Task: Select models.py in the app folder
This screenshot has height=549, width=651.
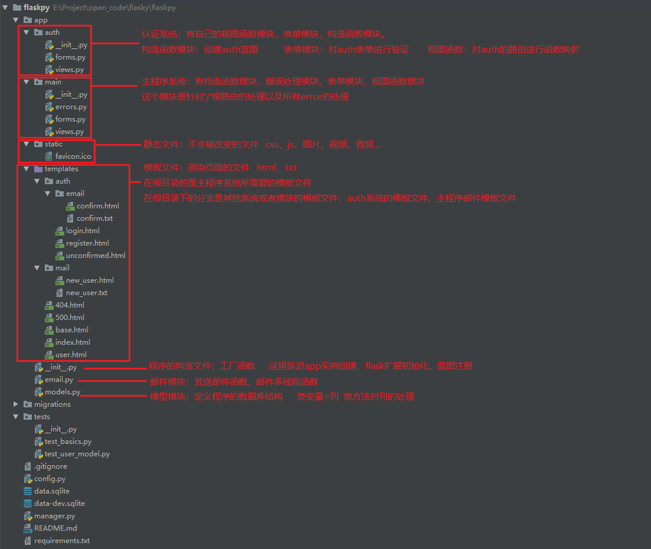Action: 62,392
